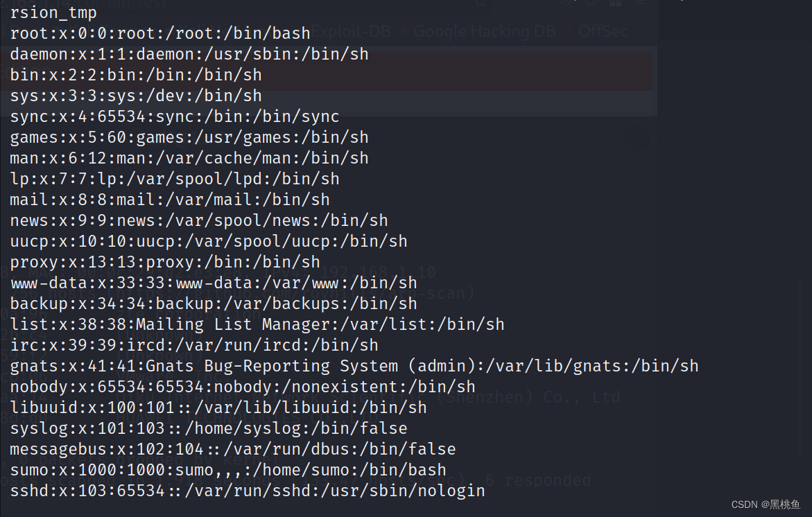Image resolution: width=812 pixels, height=517 pixels.
Task: Click the lp spool entry line
Action: (x=175, y=179)
